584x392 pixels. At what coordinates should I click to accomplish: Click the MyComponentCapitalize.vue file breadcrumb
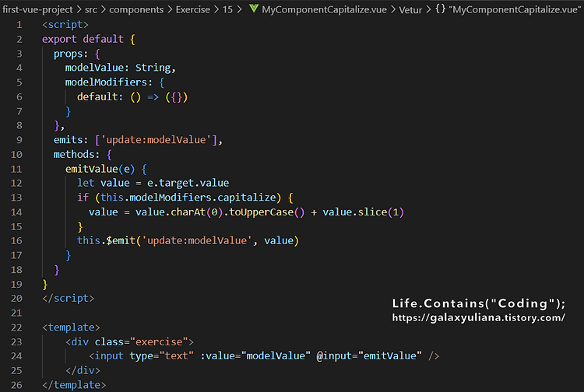324,9
